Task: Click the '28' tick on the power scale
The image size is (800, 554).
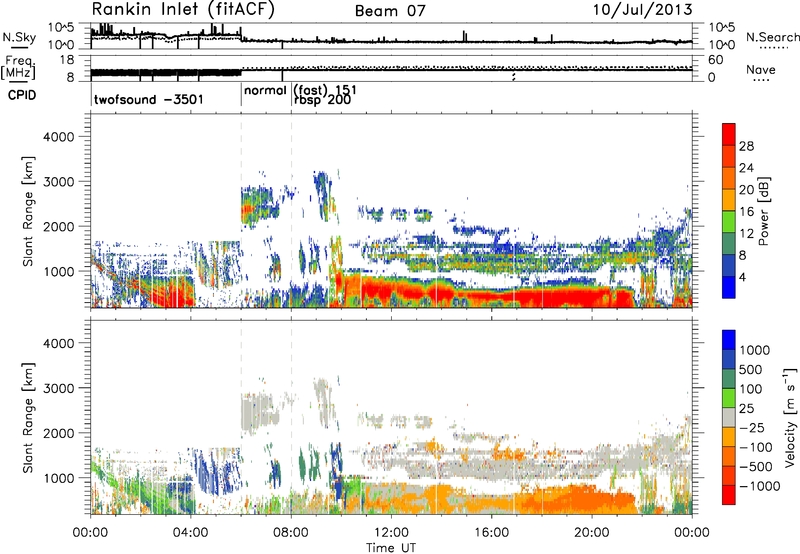Action: [x=746, y=146]
